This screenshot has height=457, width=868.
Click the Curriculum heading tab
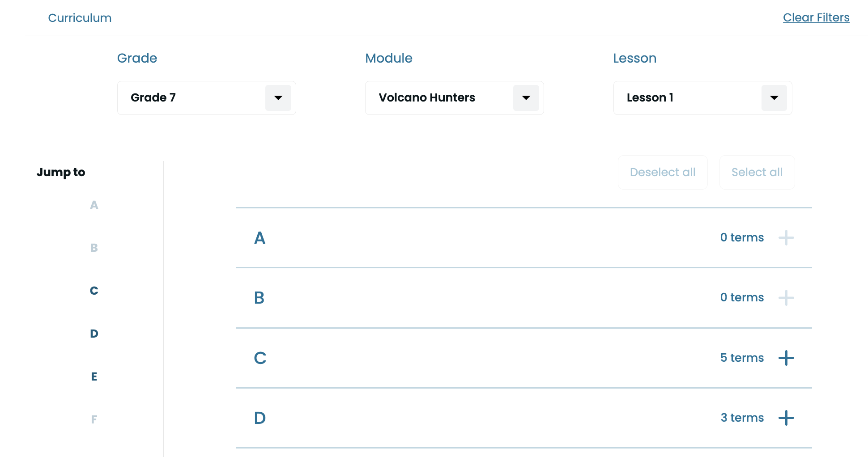pos(80,18)
